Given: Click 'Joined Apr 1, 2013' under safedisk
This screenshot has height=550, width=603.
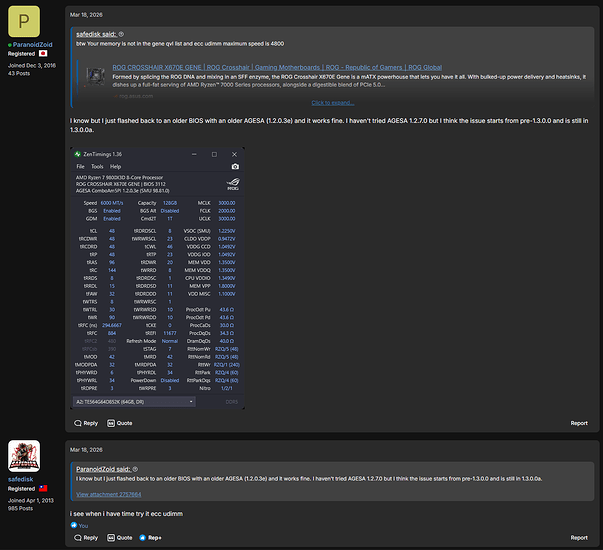Looking at the screenshot, I should 31,500.
